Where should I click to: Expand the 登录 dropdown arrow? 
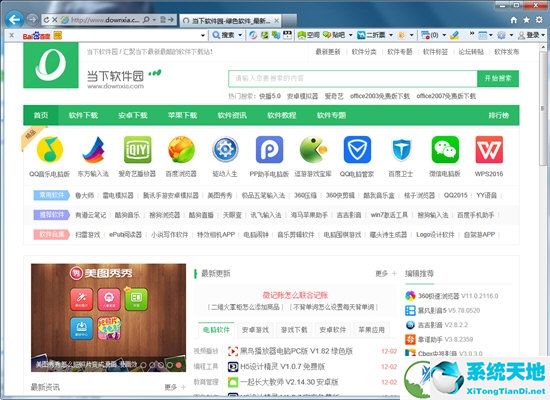pos(543,35)
